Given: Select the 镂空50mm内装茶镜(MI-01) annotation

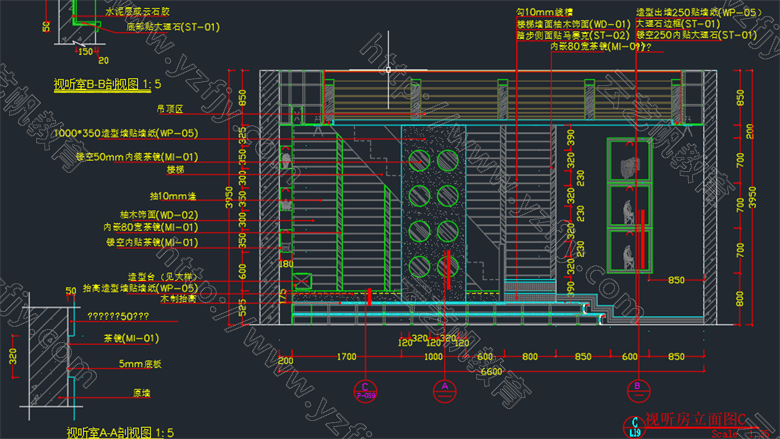Looking at the screenshot, I should (137, 157).
